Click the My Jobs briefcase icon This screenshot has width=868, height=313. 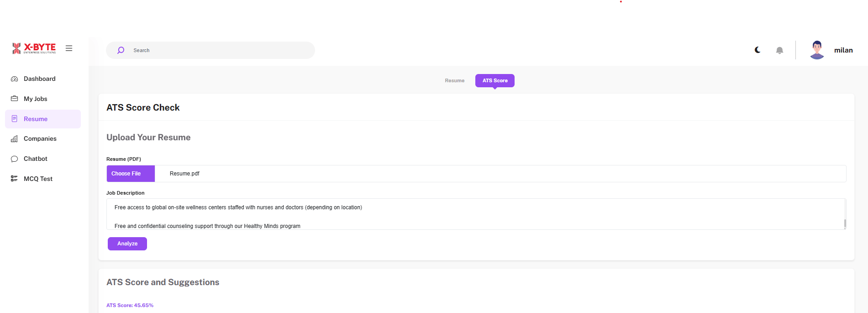[15, 99]
